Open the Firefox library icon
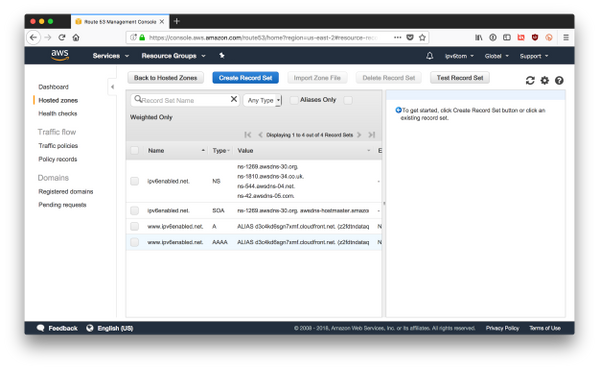The width and height of the screenshot is (599, 369). 479,37
